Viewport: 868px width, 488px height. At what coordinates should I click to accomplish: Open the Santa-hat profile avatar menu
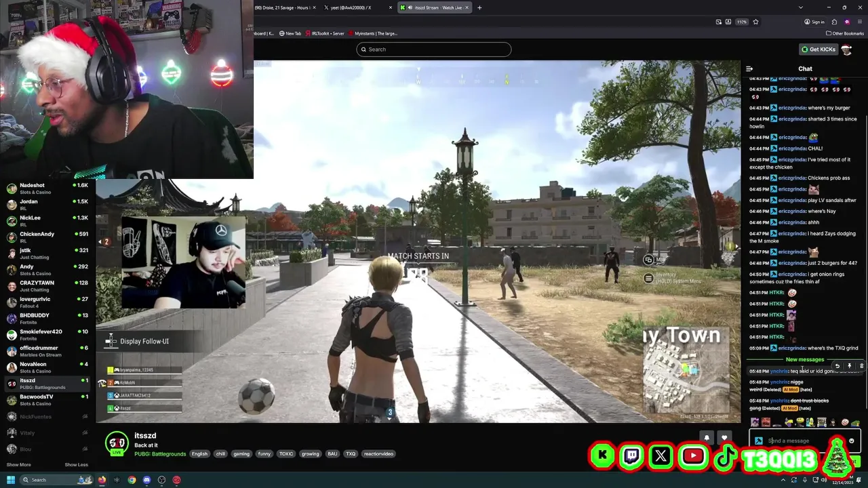(x=846, y=49)
